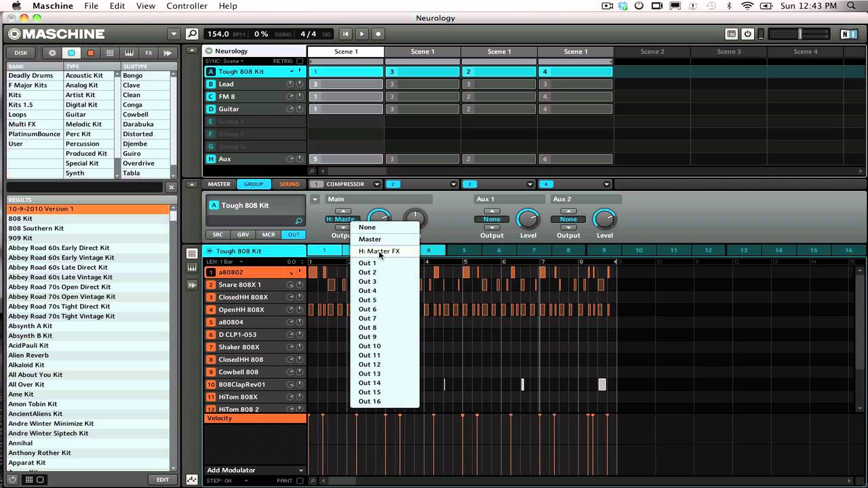The width and height of the screenshot is (868, 488).
Task: Adjust the Aux 2 Level knob
Action: coord(604,218)
